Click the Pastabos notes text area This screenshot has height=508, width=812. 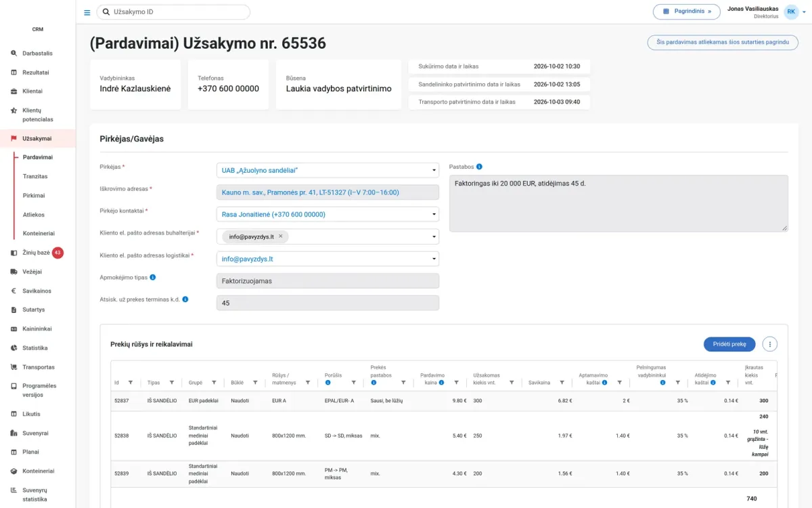coord(618,204)
